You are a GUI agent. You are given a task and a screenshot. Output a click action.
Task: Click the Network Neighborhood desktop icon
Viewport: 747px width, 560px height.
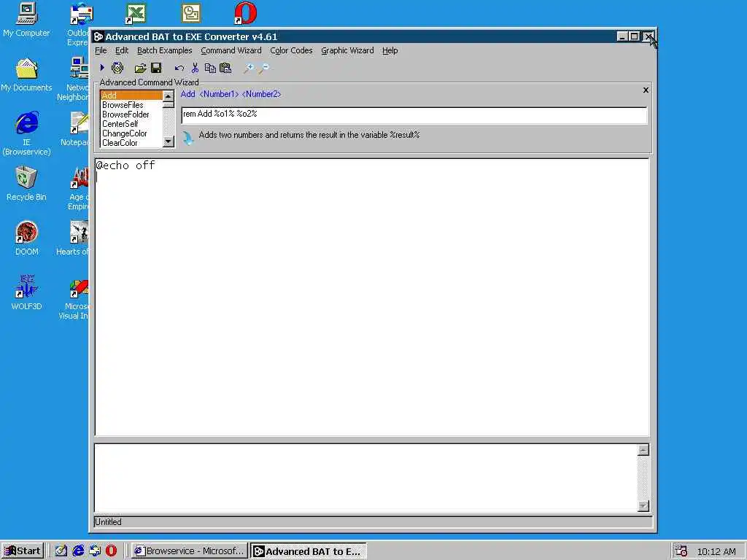tap(74, 79)
